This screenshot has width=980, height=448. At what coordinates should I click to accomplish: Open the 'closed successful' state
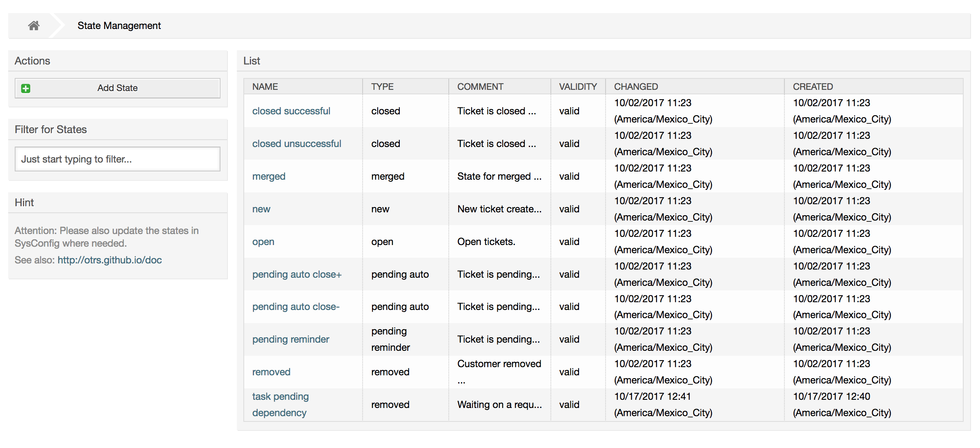[x=291, y=111]
